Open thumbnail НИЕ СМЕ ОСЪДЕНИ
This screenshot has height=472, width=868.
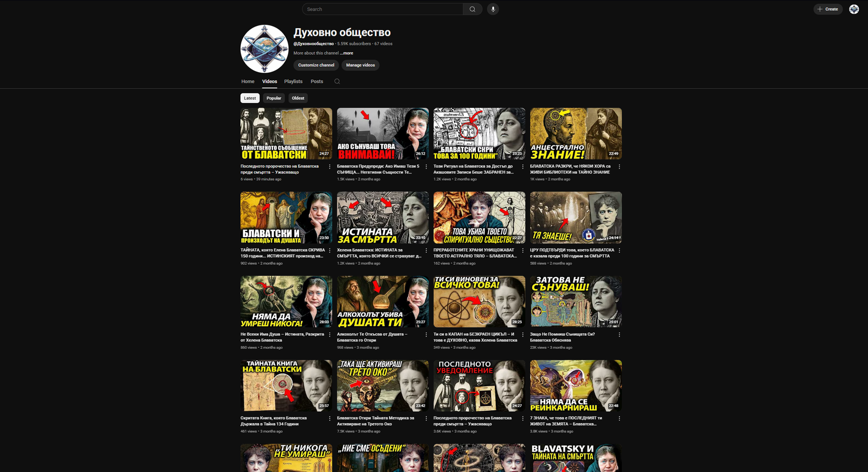tap(383, 458)
